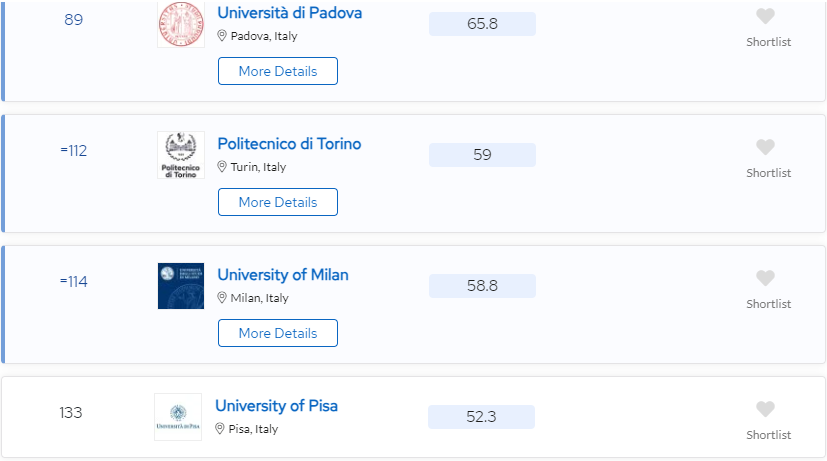
Task: Toggle heart shortlist for Politecnico di Torino
Action: pos(765,147)
